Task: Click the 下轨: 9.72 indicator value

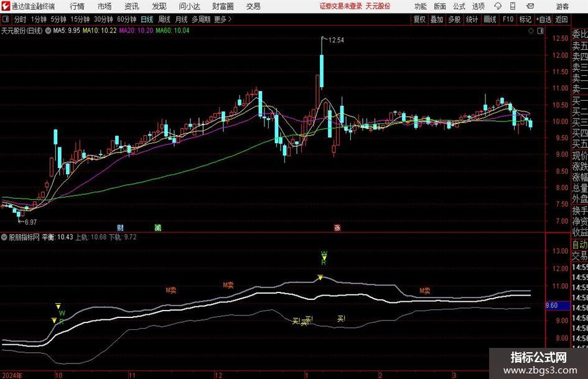Action: coord(123,237)
